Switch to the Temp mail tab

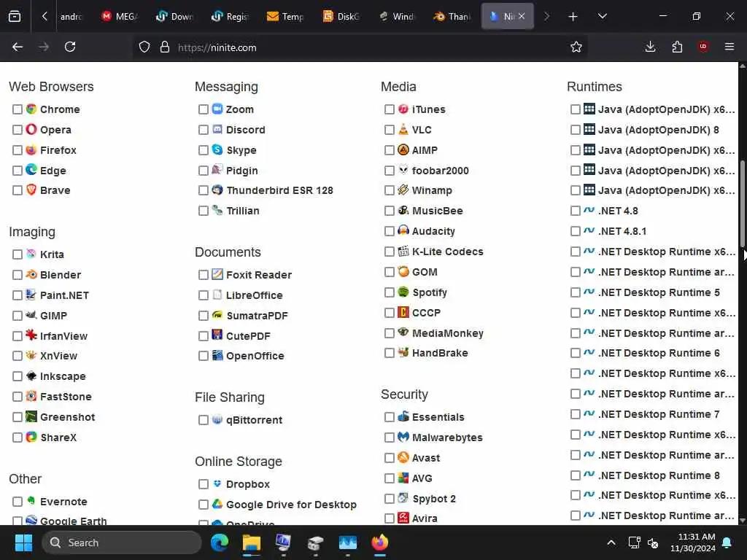[x=286, y=16]
